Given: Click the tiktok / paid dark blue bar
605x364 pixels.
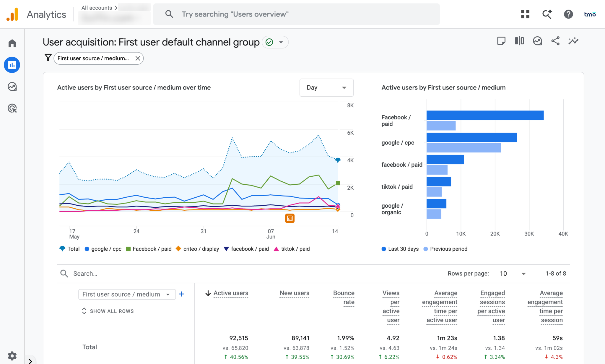Looking at the screenshot, I should coord(439,181).
